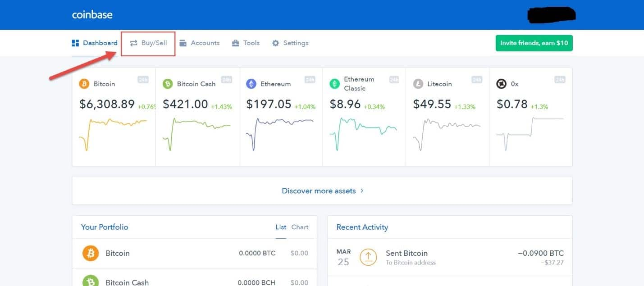The height and width of the screenshot is (286, 644).
Task: Click the Ethereum icon in price card
Action: (x=251, y=84)
